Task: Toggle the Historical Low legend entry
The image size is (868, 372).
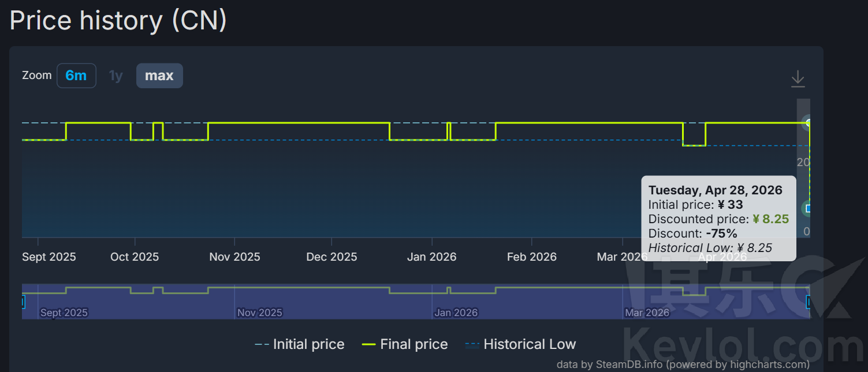Action: (520, 344)
